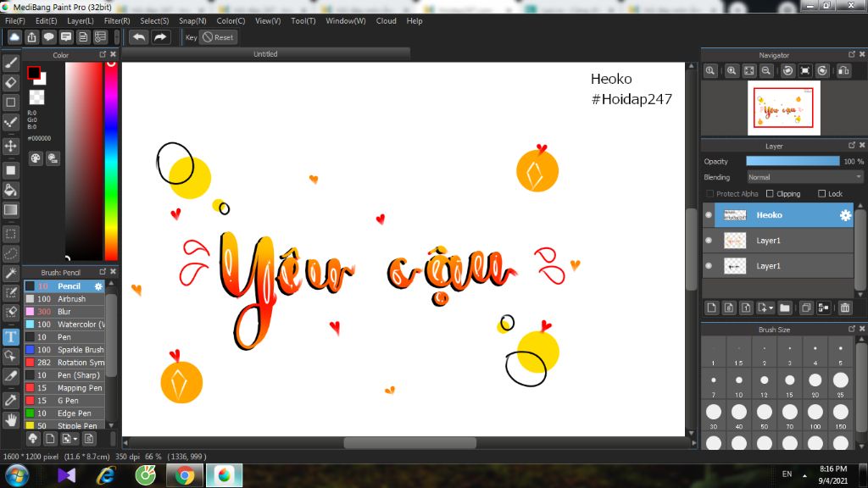Open the Cloud menu
The height and width of the screenshot is (488, 868).
point(386,21)
